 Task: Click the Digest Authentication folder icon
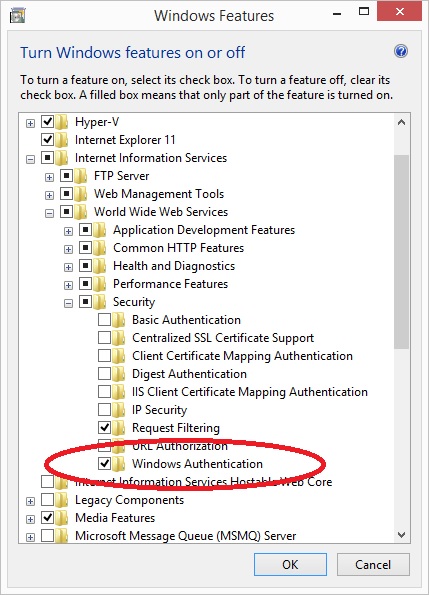[119, 374]
